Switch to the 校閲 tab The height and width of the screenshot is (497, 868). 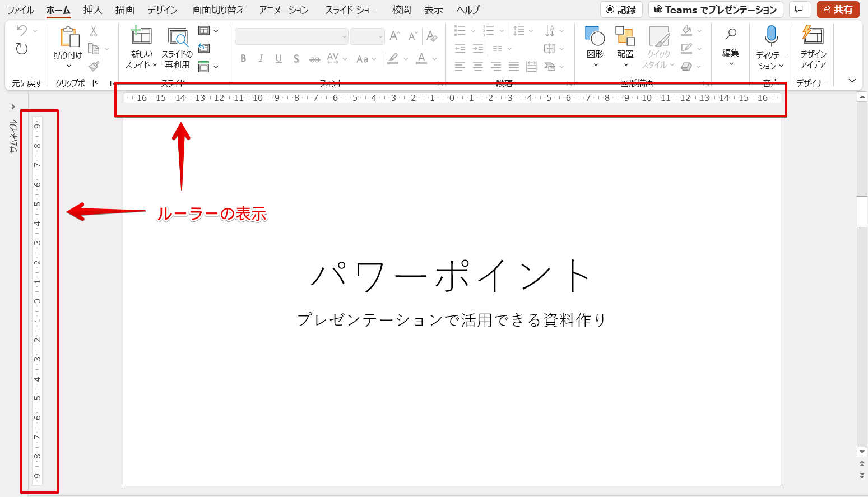point(401,10)
